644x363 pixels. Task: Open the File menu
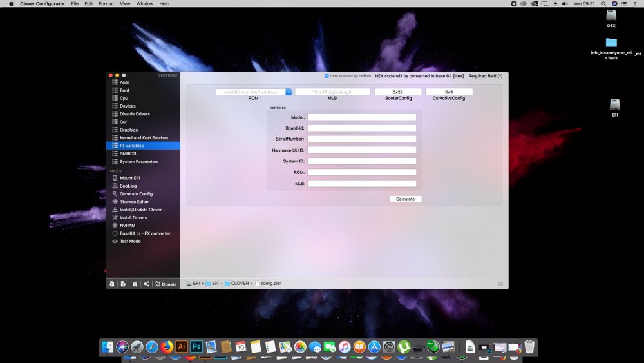click(75, 3)
